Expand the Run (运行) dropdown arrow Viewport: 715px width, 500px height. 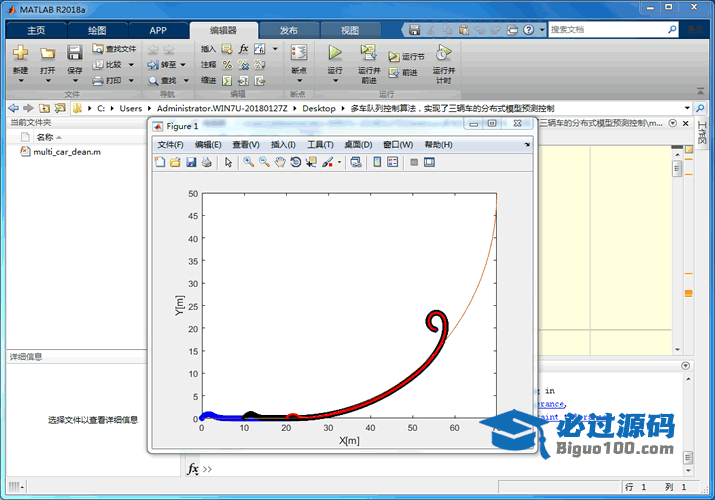click(x=335, y=81)
